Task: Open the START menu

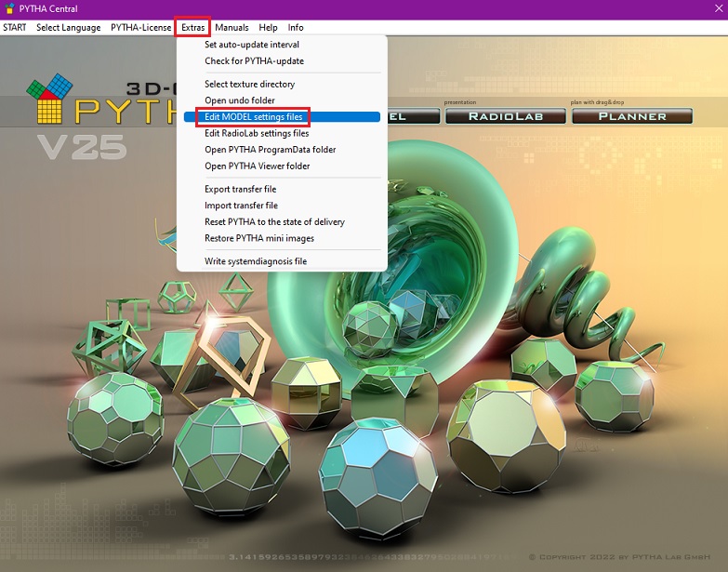Action: (x=14, y=27)
